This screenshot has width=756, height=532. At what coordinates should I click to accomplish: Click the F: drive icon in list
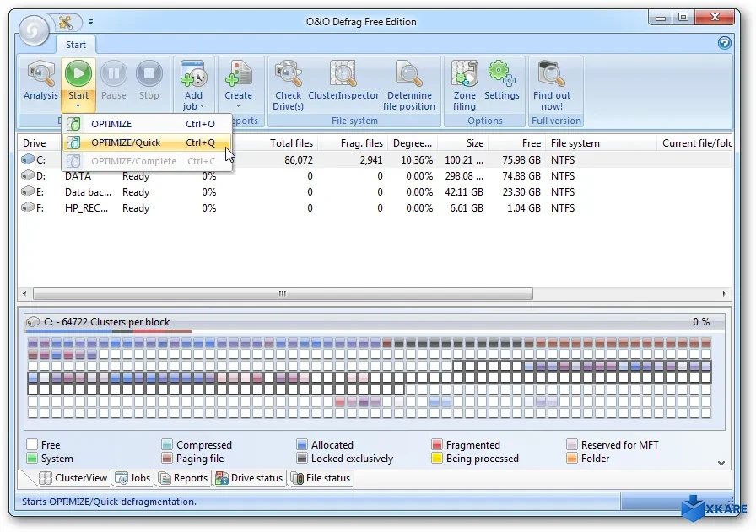[x=28, y=207]
